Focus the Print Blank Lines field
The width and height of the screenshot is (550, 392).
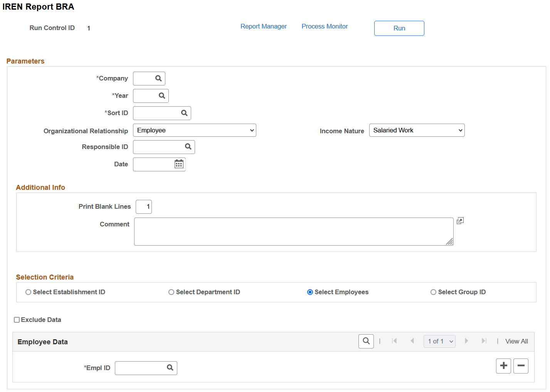144,207
